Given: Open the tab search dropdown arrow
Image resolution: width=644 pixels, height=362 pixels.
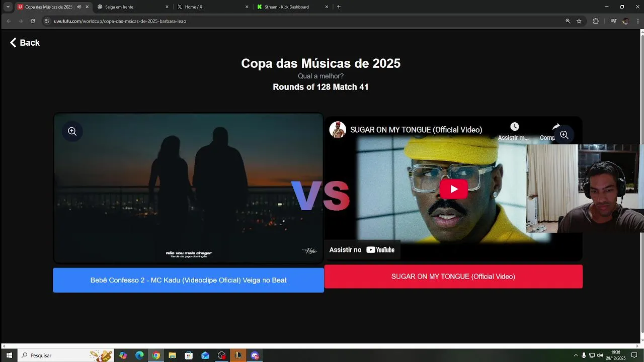Looking at the screenshot, I should coord(8,7).
